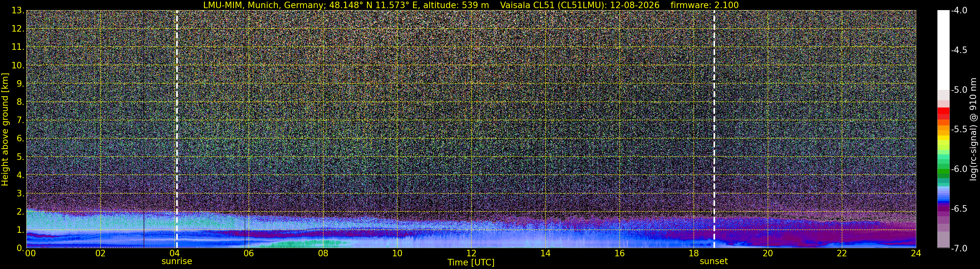The image size is (980, 269).
Task: Click the purple section near -6.5
Action: point(943,209)
